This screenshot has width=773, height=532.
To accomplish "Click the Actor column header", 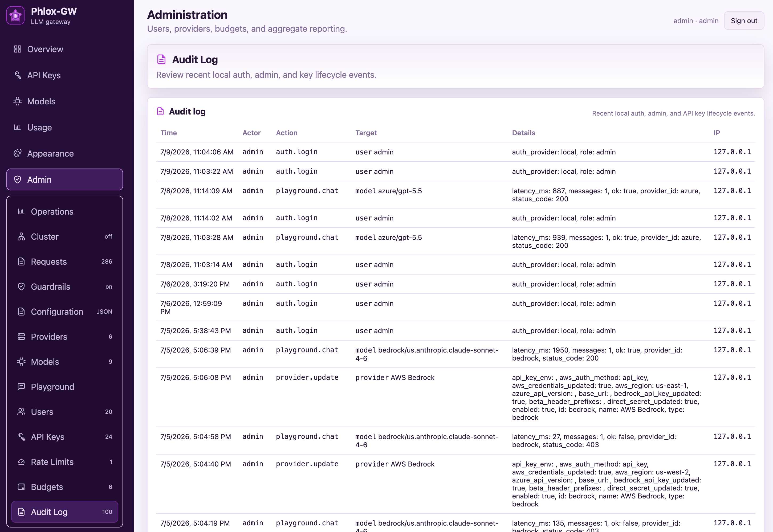I will (251, 133).
